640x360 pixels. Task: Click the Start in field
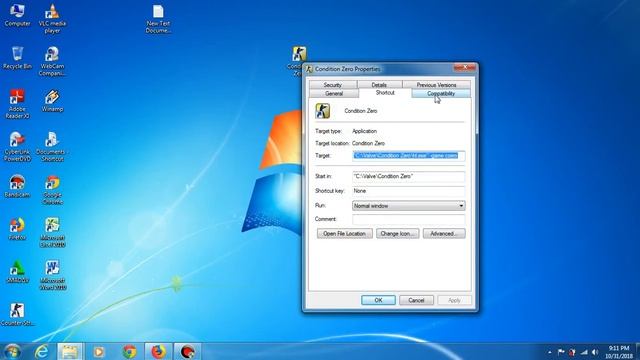[408, 176]
